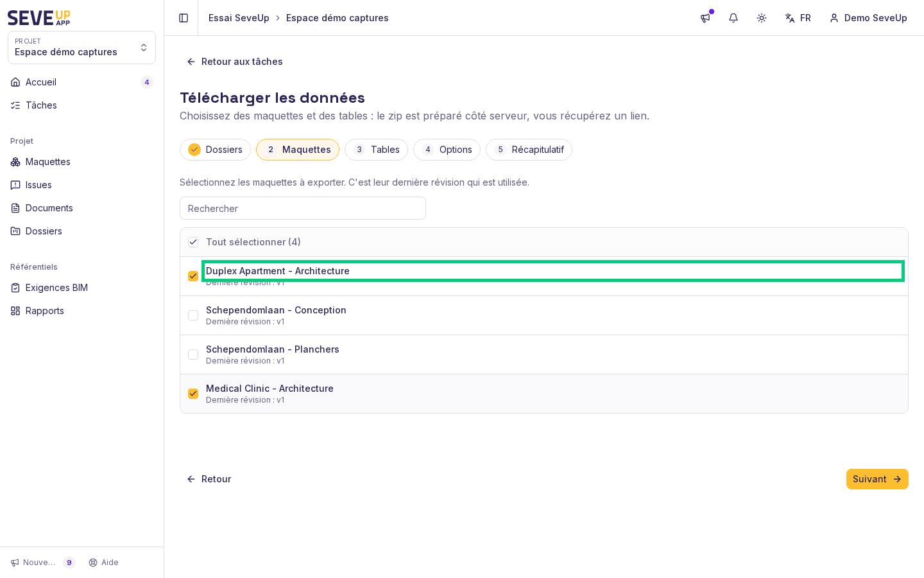Image resolution: width=924 pixels, height=578 pixels.
Task: Check Schependomlaan - Conception checkbox
Action: 193,315
